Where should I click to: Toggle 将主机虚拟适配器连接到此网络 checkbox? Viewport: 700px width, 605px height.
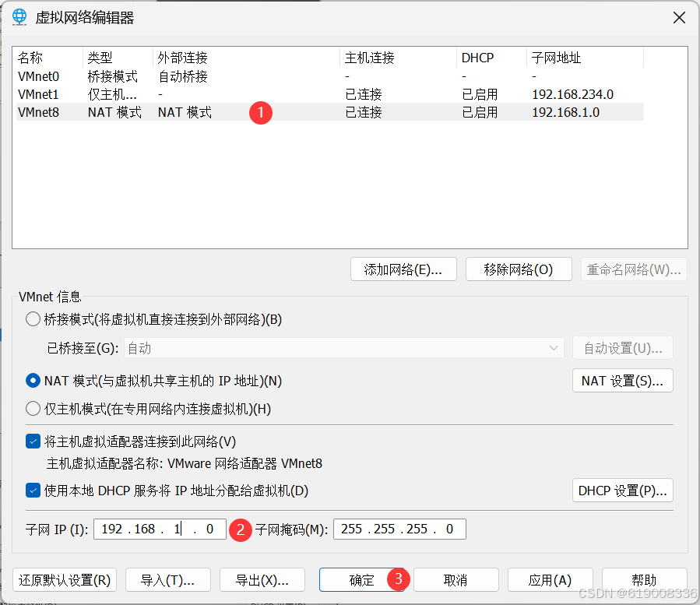[x=33, y=441]
